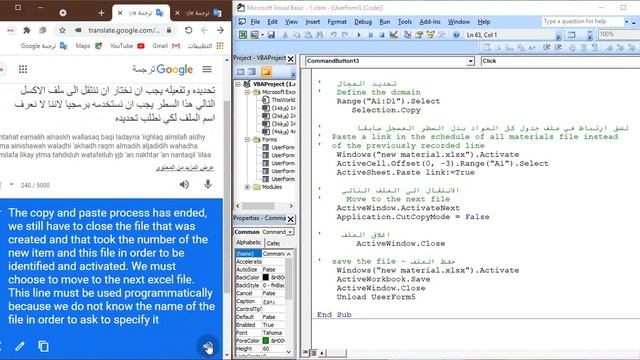Click microphone voice input icon in Translate

208,184
